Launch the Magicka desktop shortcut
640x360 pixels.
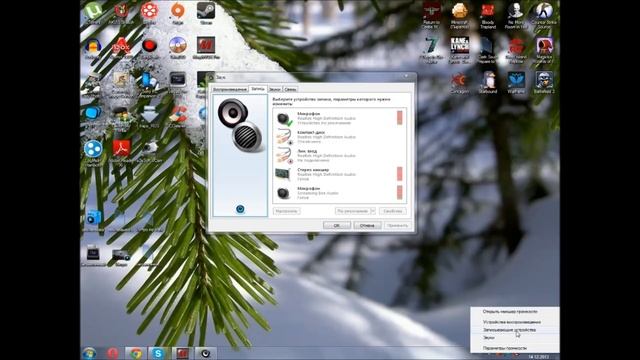click(544, 50)
